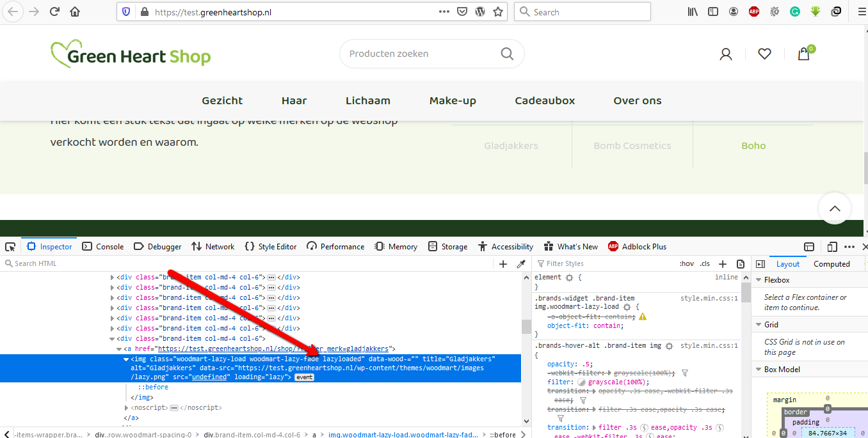
Task: Click the Green Heart Shop logo
Action: coord(131,55)
